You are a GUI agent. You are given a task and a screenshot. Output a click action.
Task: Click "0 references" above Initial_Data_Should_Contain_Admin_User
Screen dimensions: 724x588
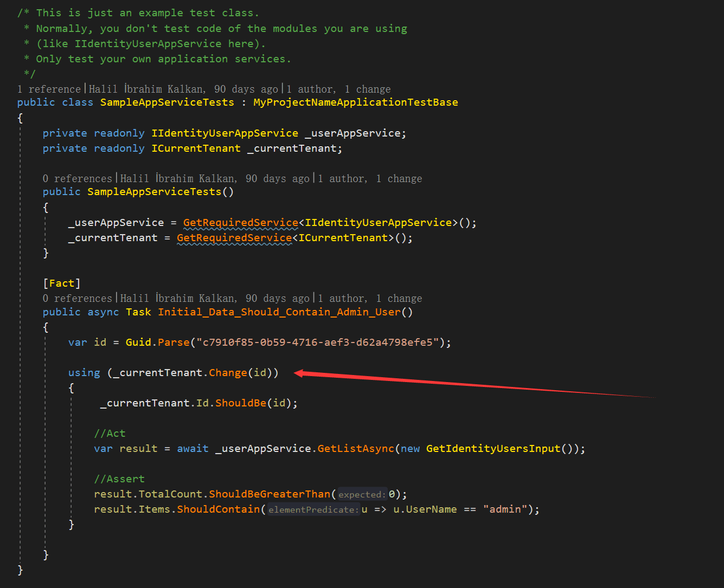pyautogui.click(x=77, y=298)
